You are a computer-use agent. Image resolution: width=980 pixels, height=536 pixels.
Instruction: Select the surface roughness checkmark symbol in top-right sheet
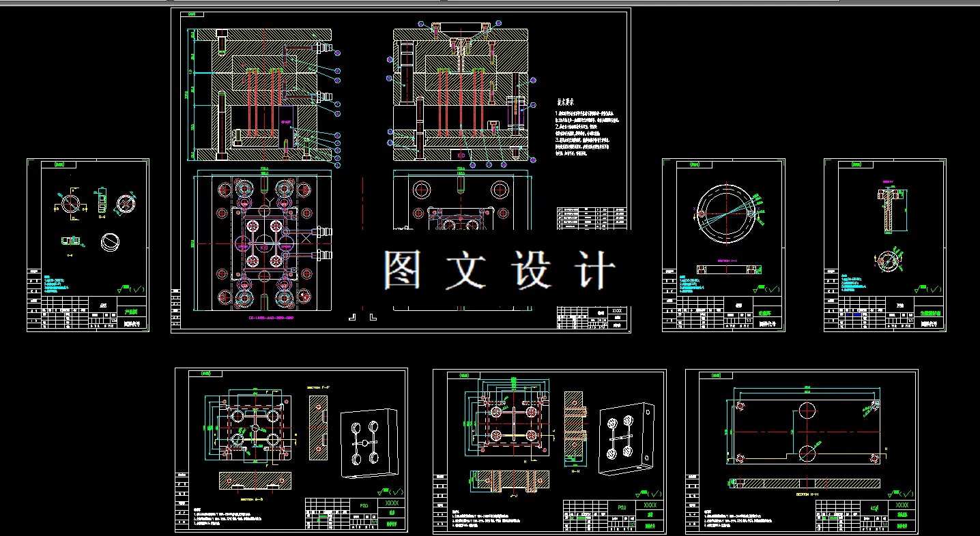coord(766,288)
